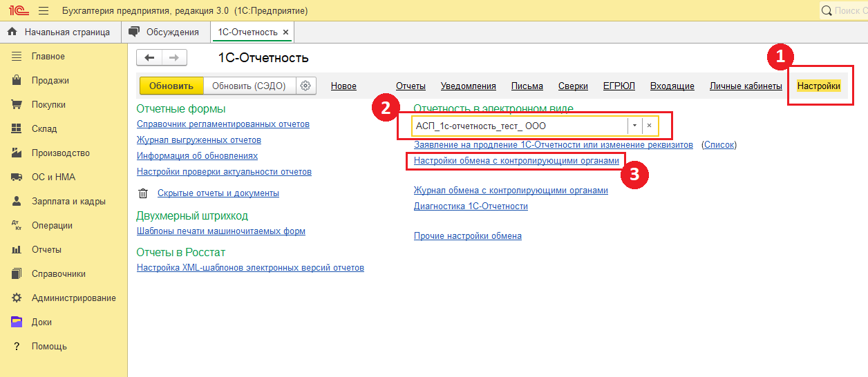Expand the organization dropdown arrow
The width and height of the screenshot is (868, 377).
click(x=634, y=126)
